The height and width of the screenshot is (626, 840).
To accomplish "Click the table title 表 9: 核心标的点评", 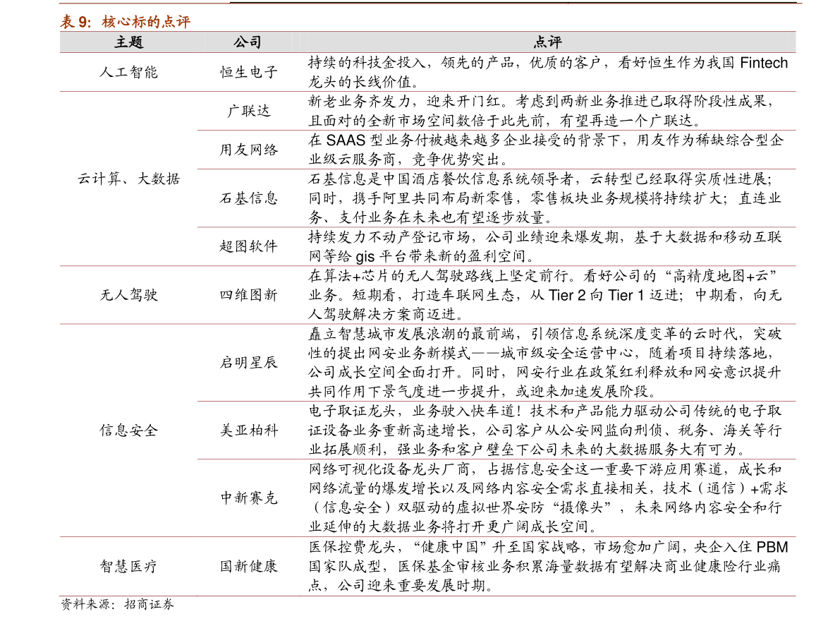I will tap(125, 22).
